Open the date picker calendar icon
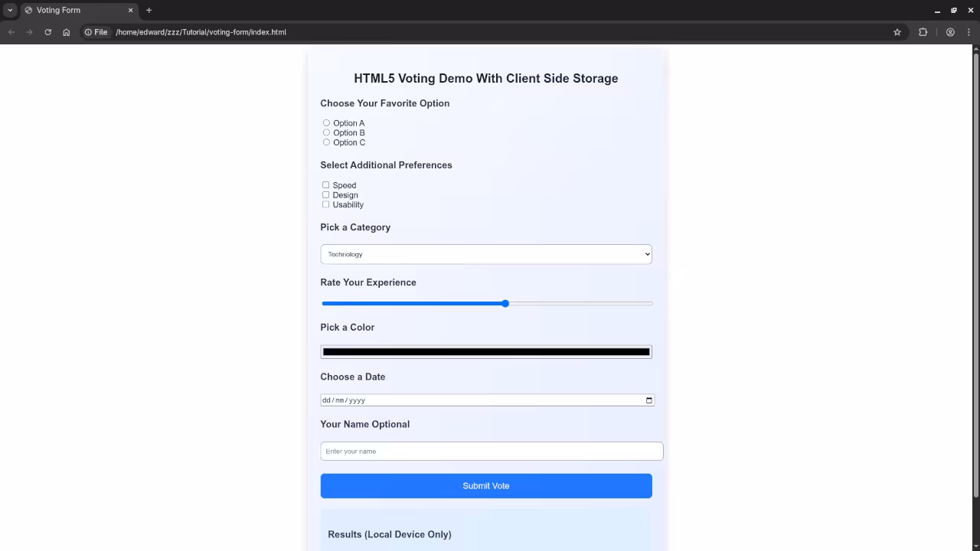Viewport: 980px width, 551px height. pos(648,399)
